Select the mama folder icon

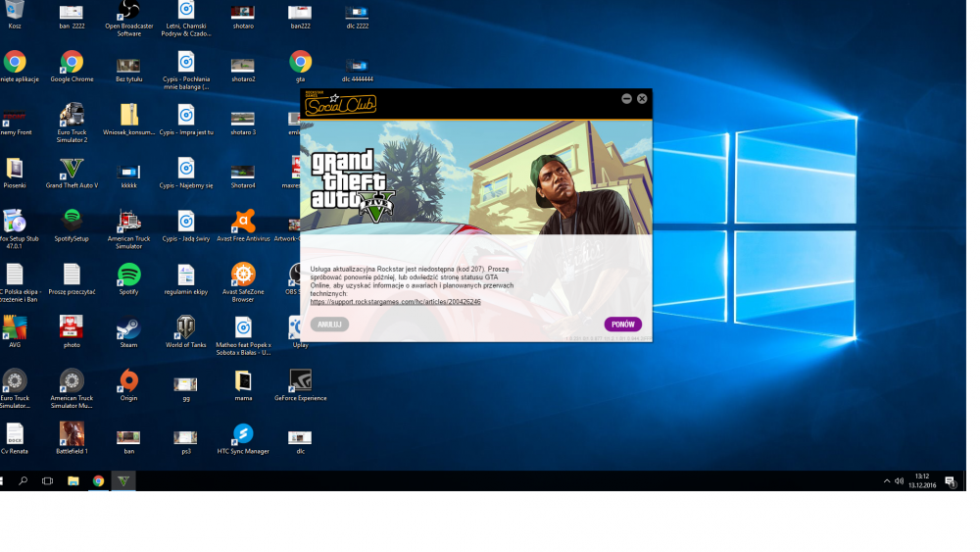pos(243,385)
